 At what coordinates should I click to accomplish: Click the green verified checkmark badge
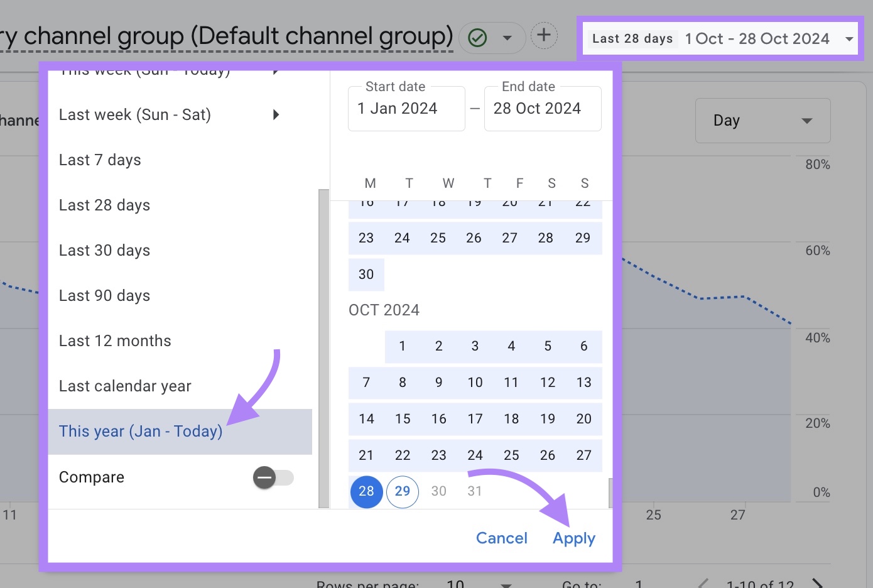477,38
